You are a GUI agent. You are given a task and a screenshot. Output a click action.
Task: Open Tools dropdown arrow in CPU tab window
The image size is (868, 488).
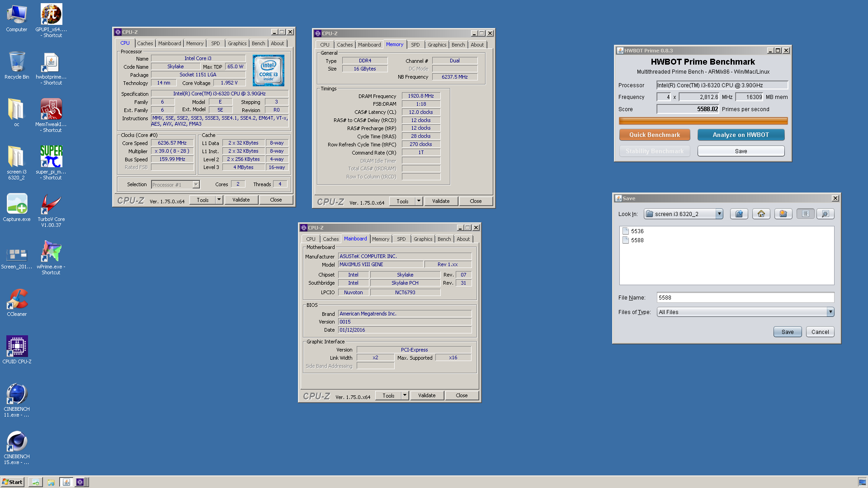tap(219, 200)
